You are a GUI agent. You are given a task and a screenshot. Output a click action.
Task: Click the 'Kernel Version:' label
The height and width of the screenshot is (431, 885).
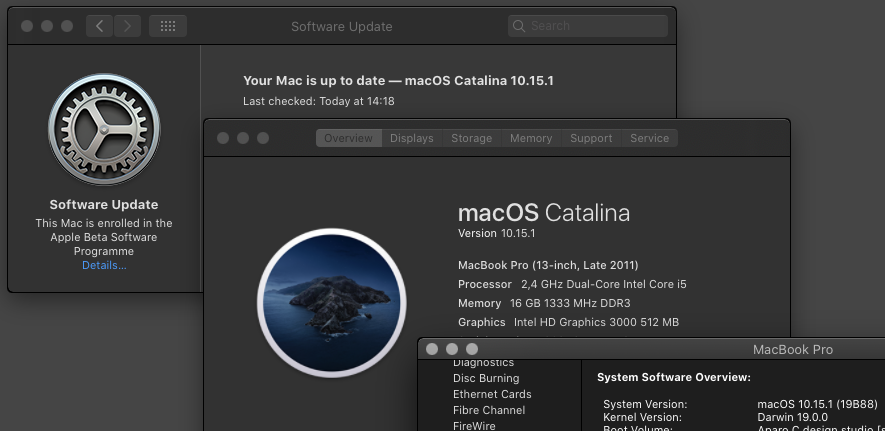coord(642,417)
